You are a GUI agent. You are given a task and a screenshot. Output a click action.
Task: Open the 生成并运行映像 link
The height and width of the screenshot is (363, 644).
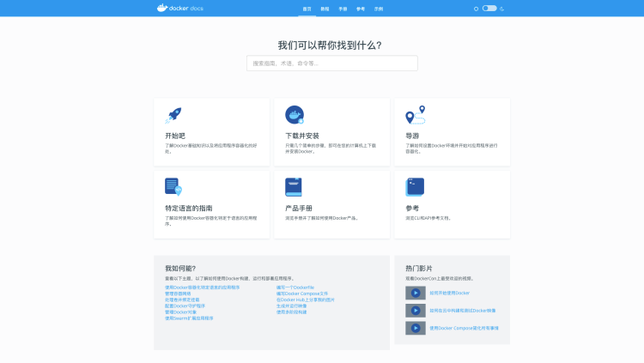(x=291, y=306)
